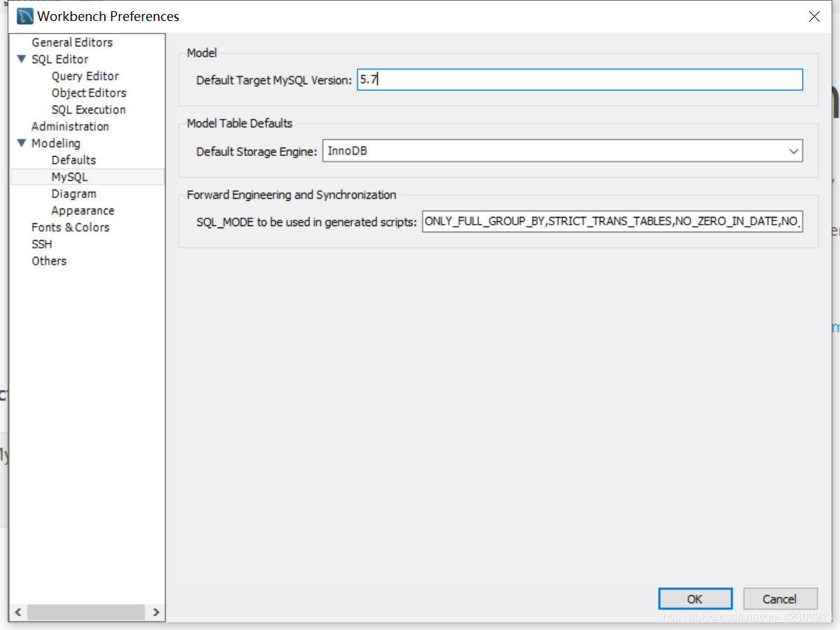Select the Others category
Image resolution: width=840 pixels, height=630 pixels.
click(49, 261)
